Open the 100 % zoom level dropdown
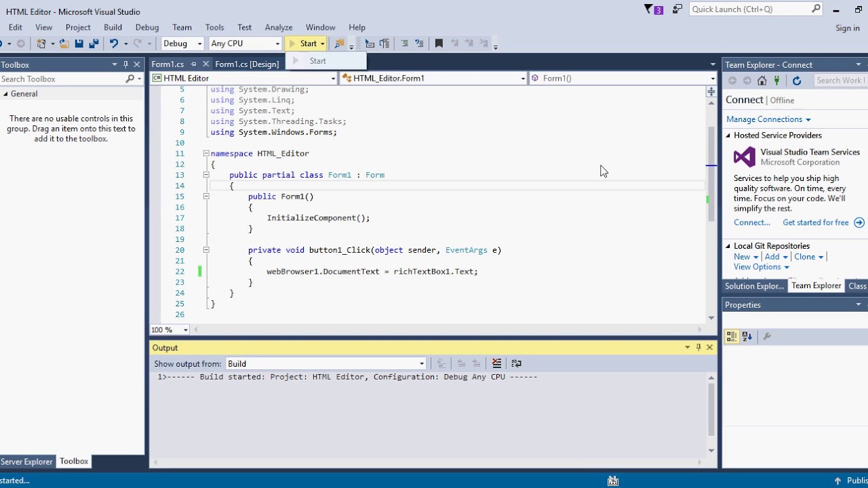This screenshot has height=488, width=868. click(x=185, y=330)
